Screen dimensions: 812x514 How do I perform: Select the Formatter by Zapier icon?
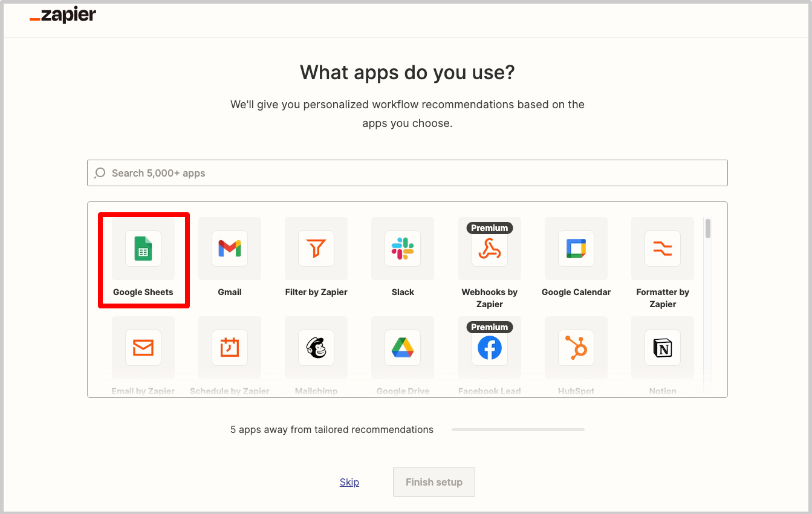[x=663, y=249]
